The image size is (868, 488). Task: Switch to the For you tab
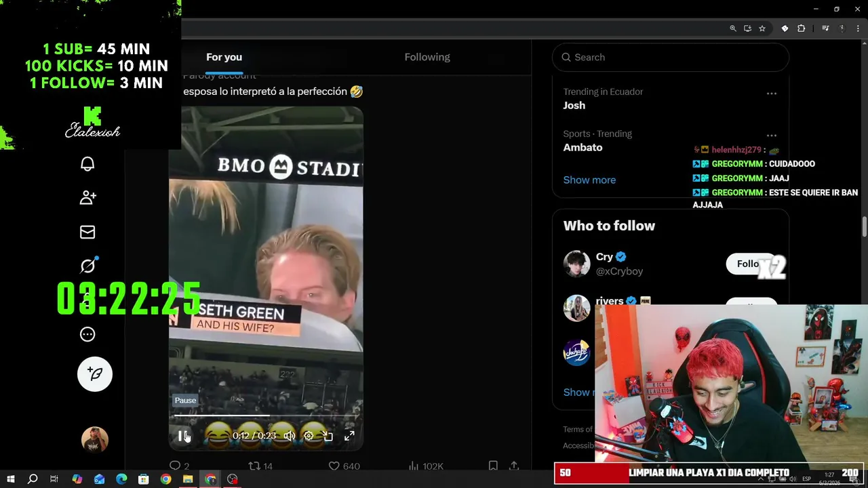pos(224,57)
